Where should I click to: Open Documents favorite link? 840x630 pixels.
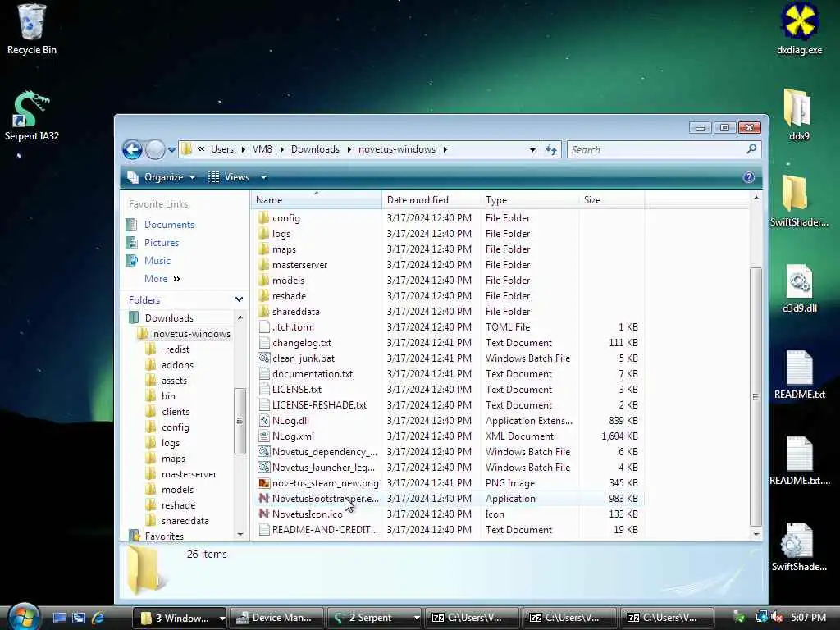[x=169, y=225]
